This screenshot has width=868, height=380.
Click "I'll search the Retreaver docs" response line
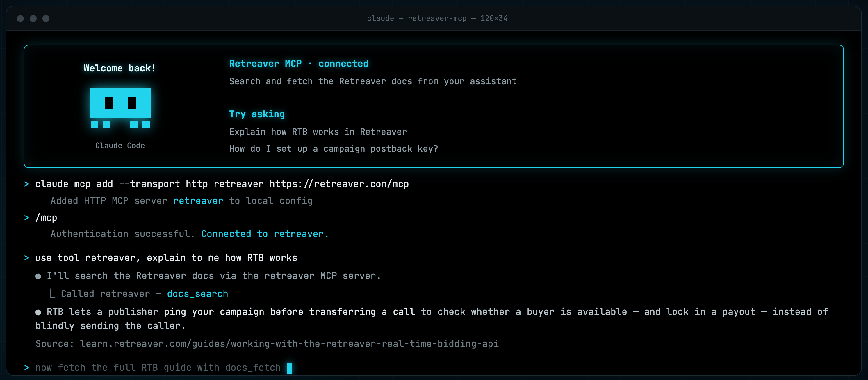click(x=214, y=276)
